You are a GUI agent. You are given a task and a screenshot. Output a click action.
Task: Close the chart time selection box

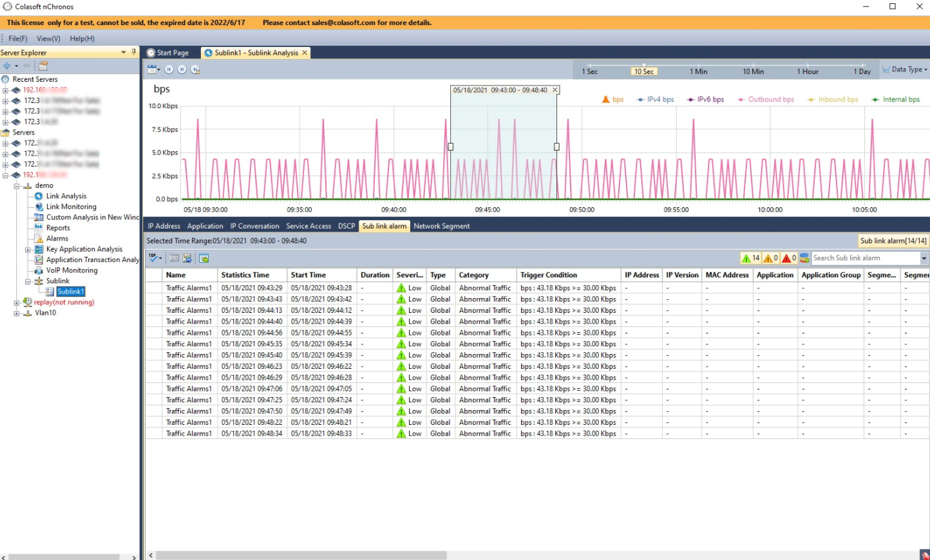tap(555, 90)
